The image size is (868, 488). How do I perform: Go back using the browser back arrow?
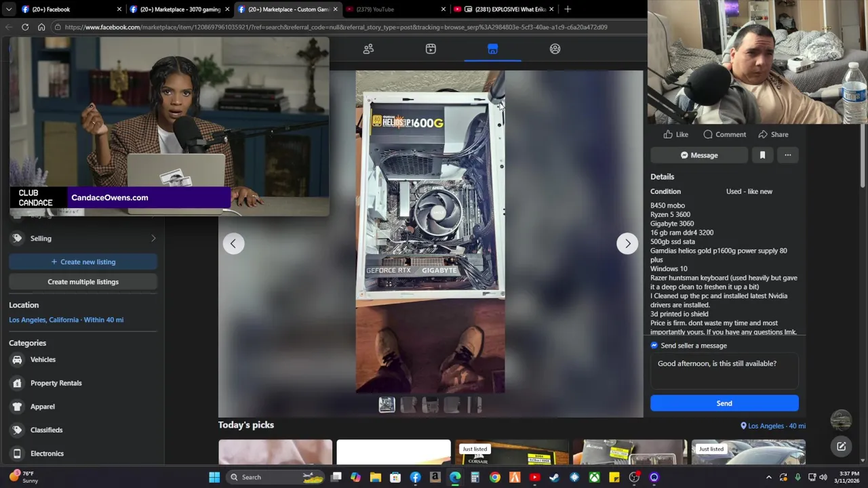9,27
